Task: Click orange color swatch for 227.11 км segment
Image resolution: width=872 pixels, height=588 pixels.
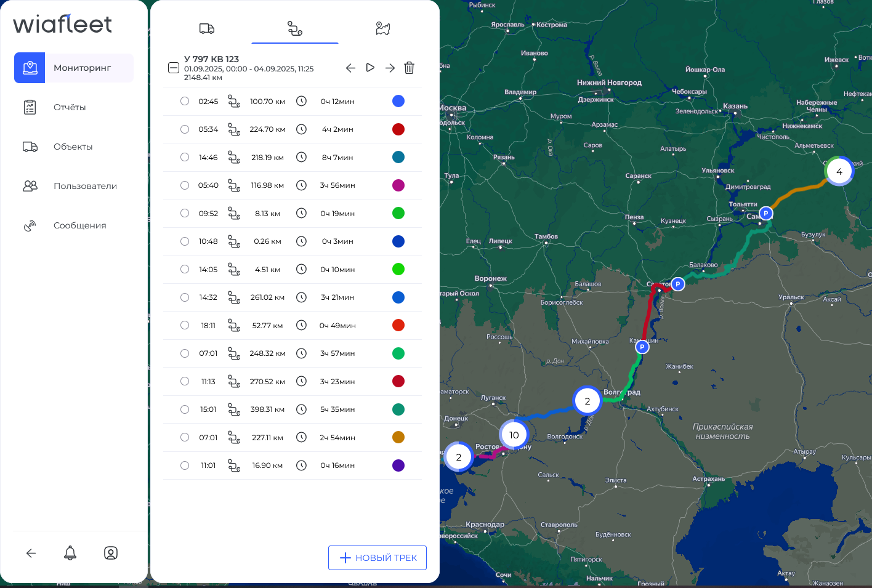Action: (x=398, y=437)
